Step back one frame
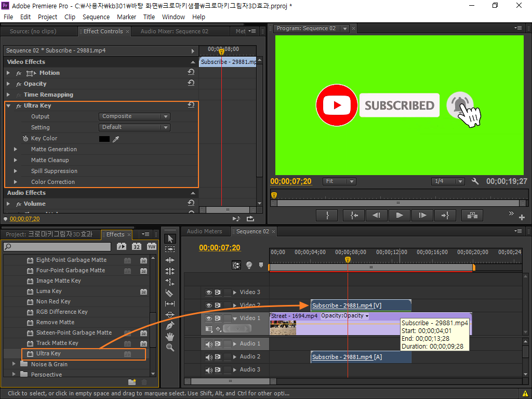Viewport: 532px width, 399px height. point(376,216)
